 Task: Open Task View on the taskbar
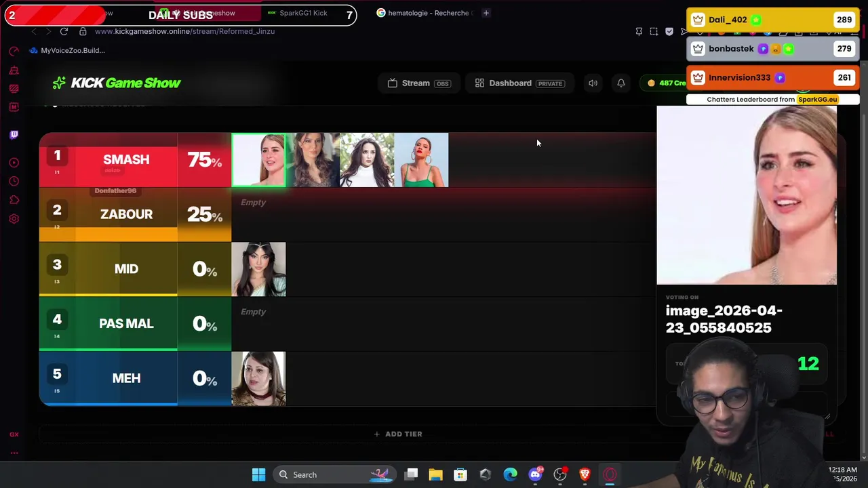click(411, 474)
